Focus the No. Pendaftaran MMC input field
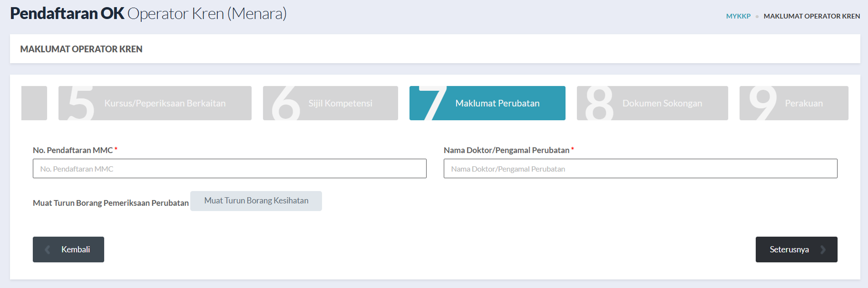Screen dimensions: 868x288 (229, 169)
